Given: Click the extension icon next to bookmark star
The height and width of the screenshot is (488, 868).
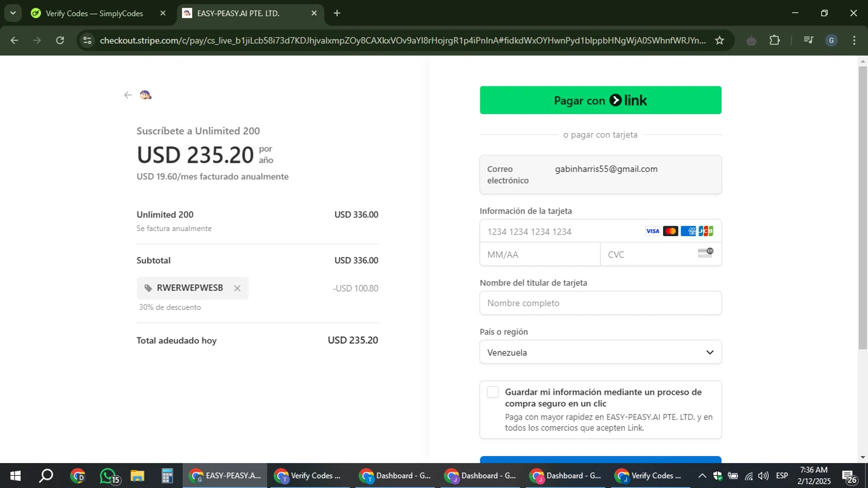Looking at the screenshot, I should pos(751,41).
